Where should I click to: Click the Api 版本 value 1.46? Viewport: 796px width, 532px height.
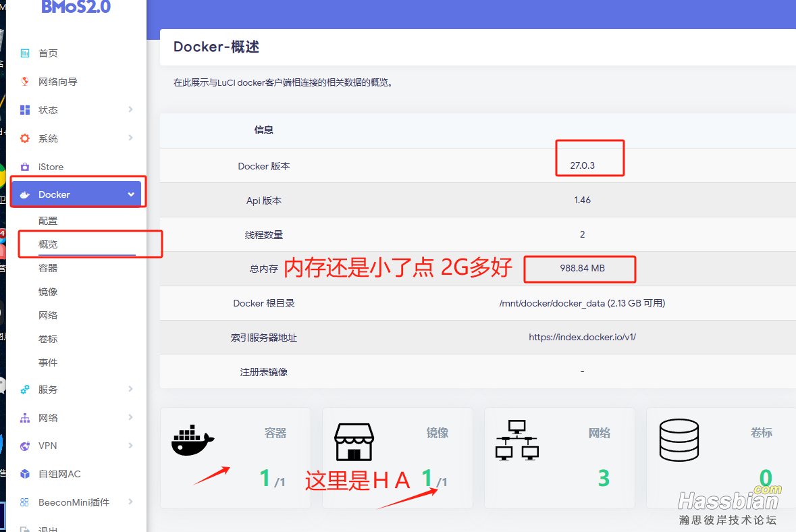point(582,200)
